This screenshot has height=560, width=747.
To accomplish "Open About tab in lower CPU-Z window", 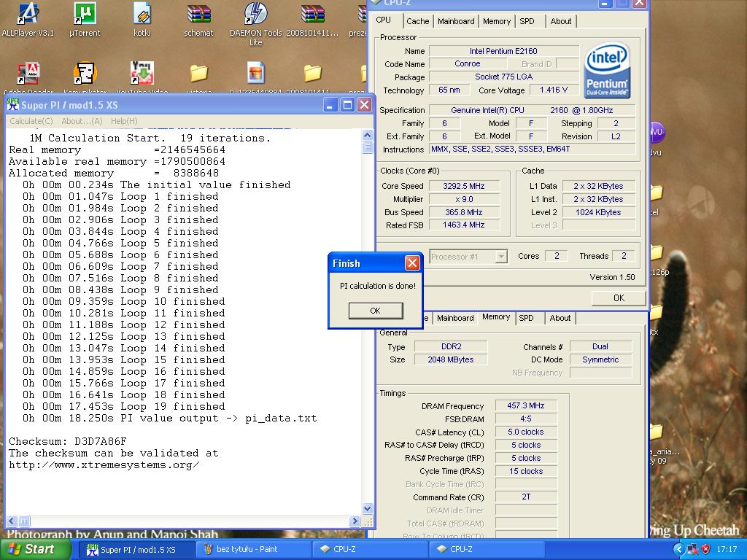I will tap(560, 318).
